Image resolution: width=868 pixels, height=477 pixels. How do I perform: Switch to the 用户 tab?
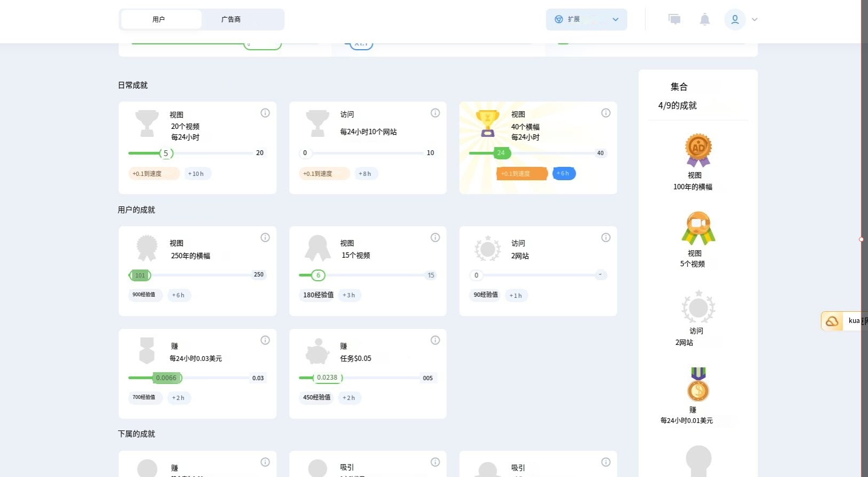point(159,19)
